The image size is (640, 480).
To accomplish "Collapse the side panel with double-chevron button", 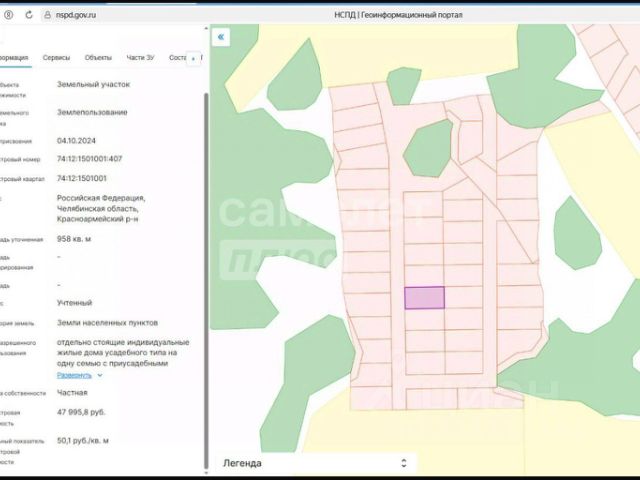I will coord(221,37).
